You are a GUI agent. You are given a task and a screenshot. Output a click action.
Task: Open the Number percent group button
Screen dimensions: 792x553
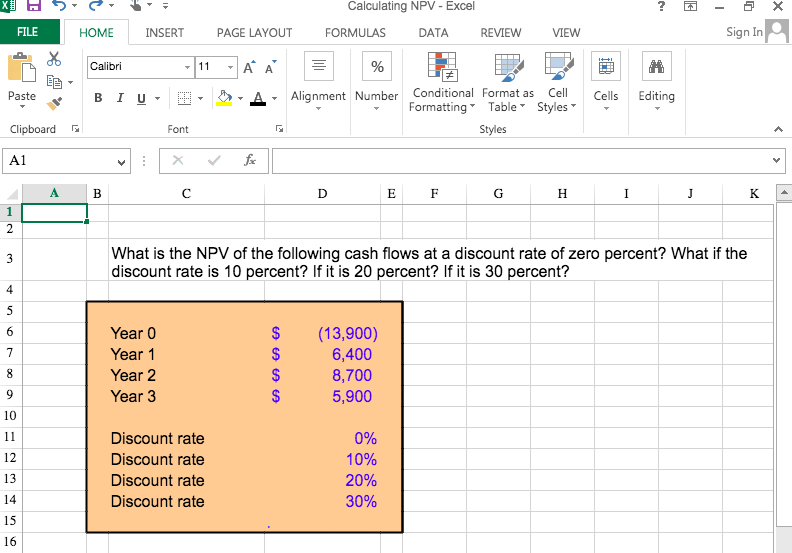pos(376,80)
